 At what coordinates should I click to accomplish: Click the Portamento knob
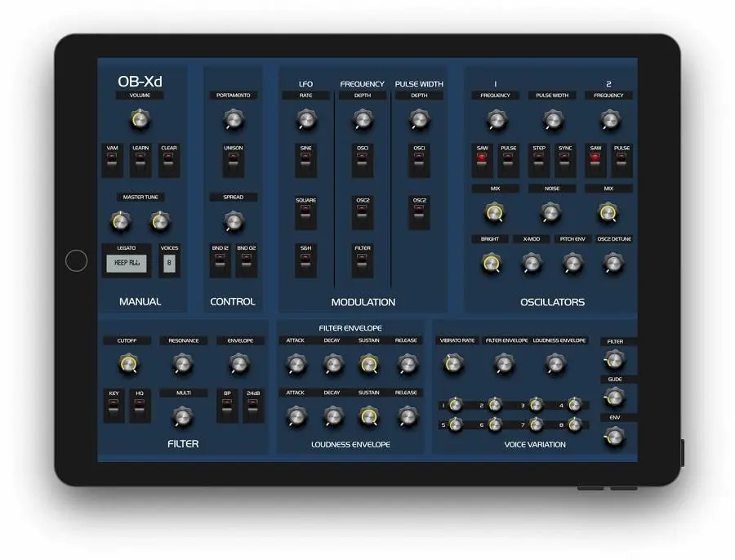[233, 120]
